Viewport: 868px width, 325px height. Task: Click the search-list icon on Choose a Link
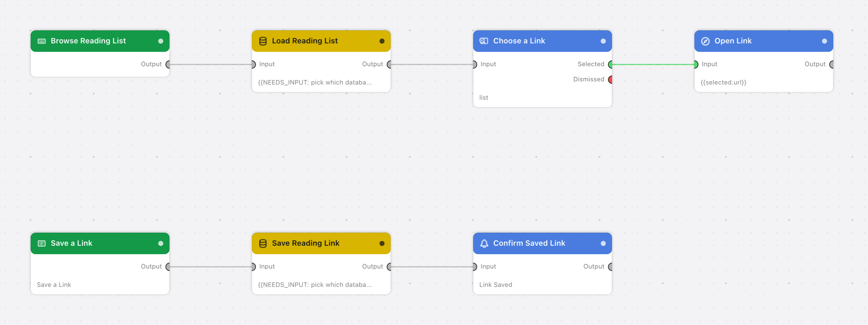[484, 41]
